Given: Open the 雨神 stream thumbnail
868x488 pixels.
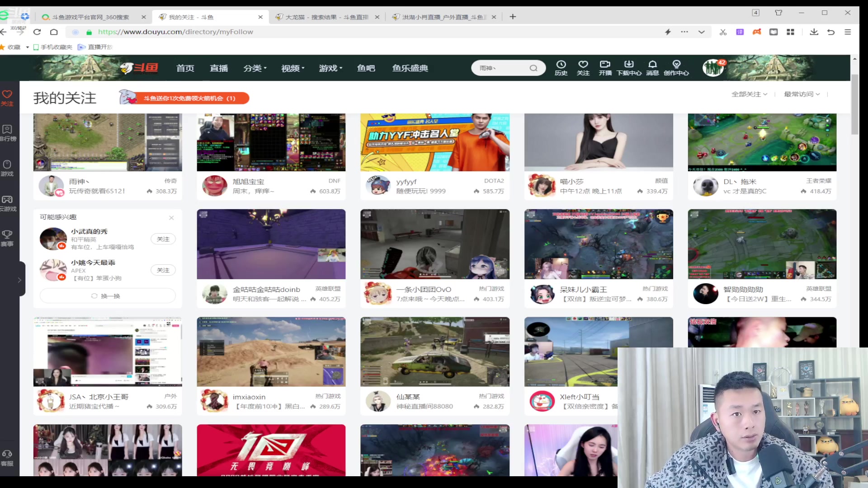Looking at the screenshot, I should pos(108,142).
